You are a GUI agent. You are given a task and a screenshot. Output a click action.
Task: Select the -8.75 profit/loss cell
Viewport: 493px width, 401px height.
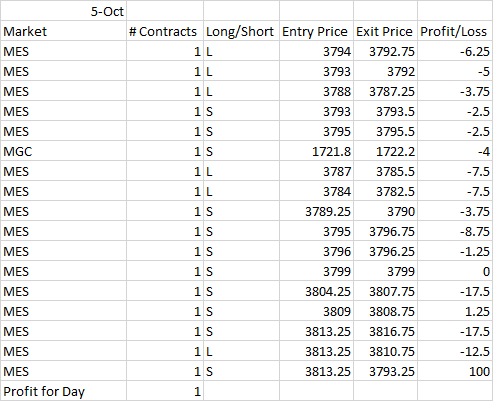(455, 231)
